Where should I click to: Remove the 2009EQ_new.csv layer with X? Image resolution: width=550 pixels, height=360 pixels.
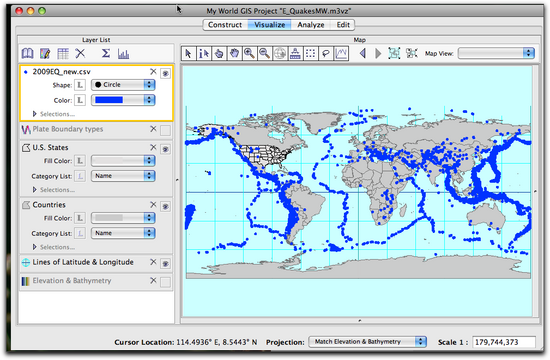[153, 72]
